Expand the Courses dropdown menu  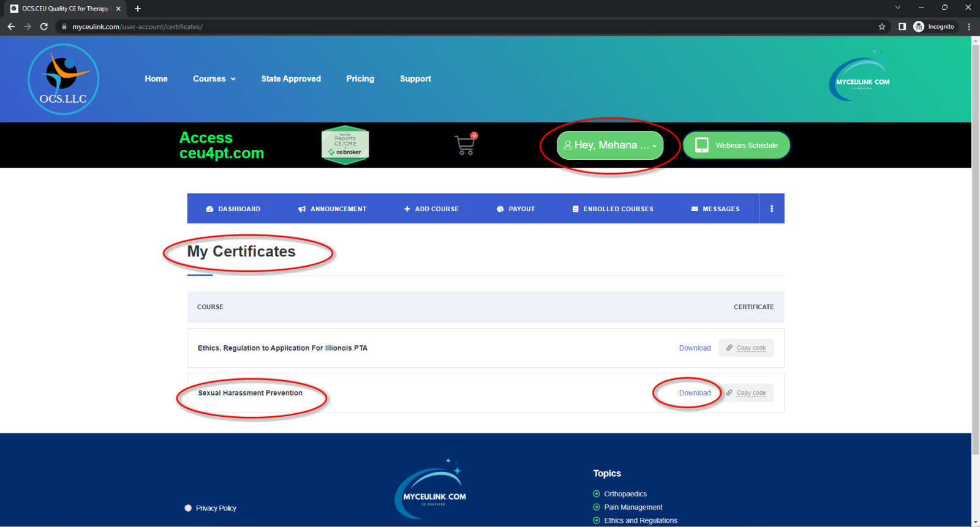pos(214,79)
